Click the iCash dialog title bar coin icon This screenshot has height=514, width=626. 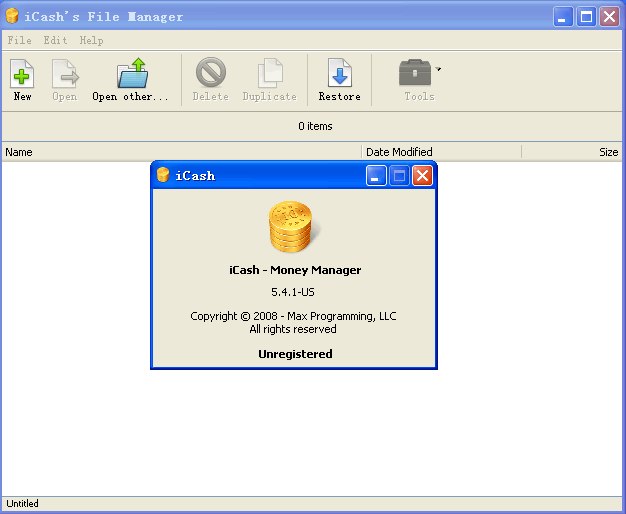(163, 175)
